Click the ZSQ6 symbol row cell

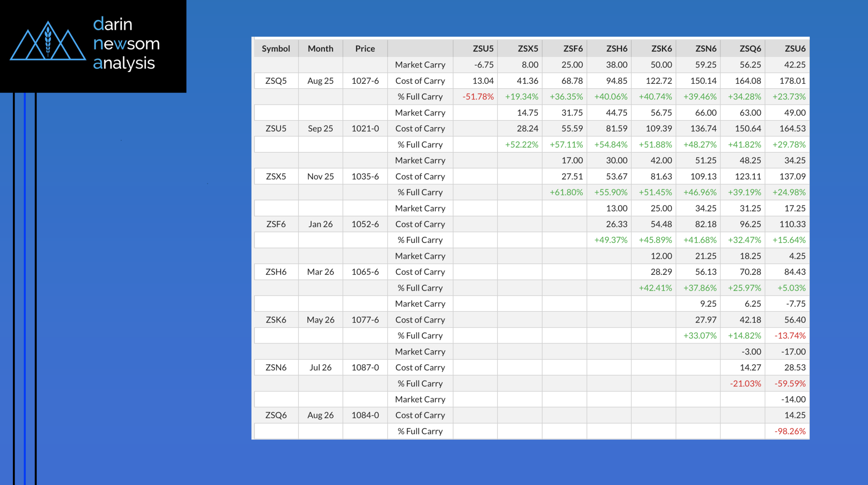(x=276, y=415)
